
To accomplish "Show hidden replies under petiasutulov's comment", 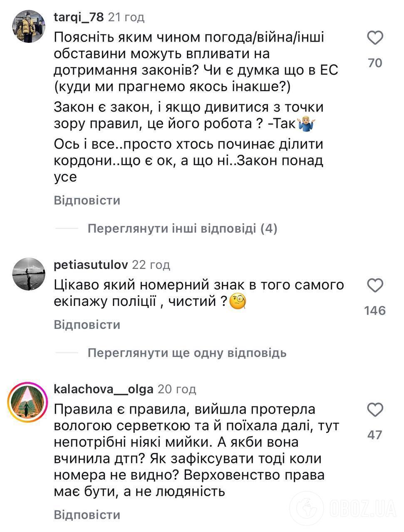I will (x=187, y=353).
